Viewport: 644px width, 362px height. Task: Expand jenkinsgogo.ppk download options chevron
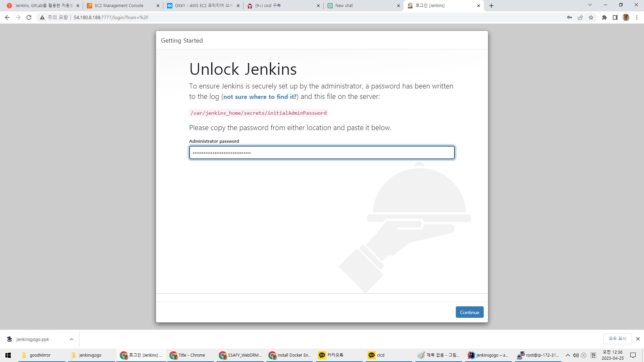pos(71,339)
